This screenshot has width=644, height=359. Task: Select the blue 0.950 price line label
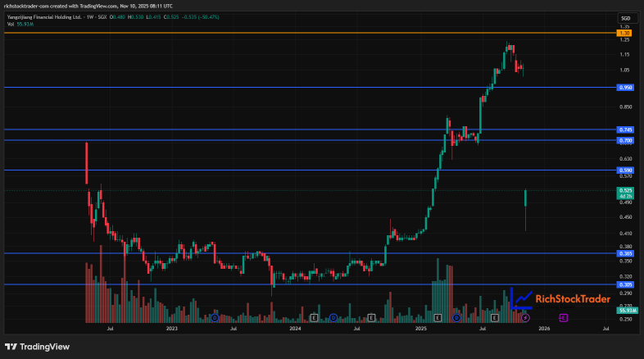point(625,88)
